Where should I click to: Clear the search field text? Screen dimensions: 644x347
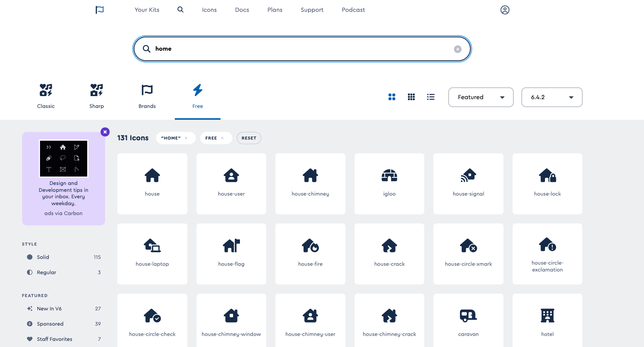click(x=458, y=49)
